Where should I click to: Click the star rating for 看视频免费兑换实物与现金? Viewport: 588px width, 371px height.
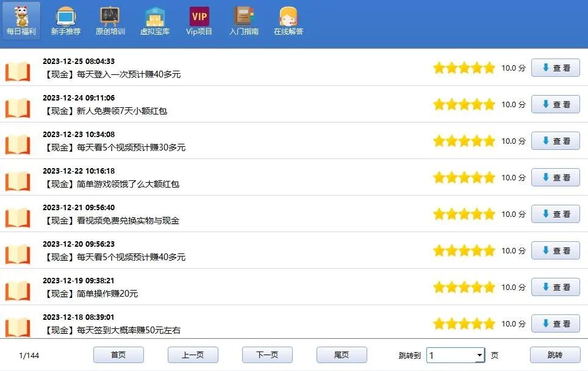(x=464, y=214)
